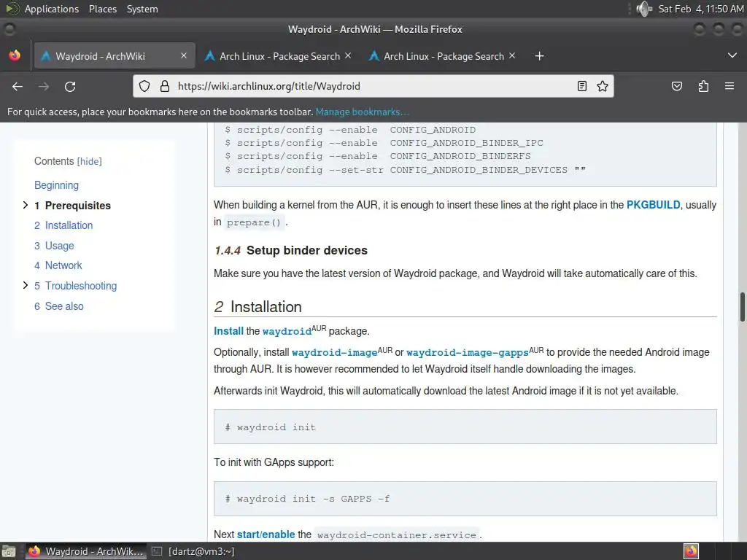Viewport: 747px width, 560px height.
Task: Click Manage bookmarks link
Action: coord(362,112)
